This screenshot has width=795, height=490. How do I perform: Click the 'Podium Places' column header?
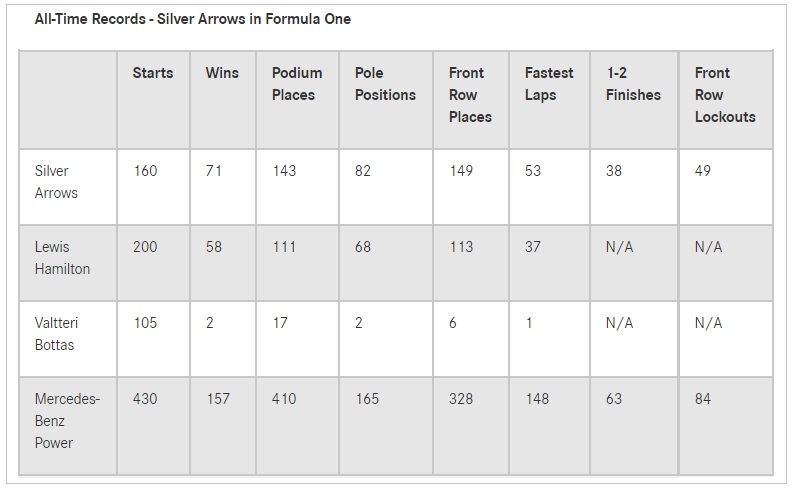(297, 84)
